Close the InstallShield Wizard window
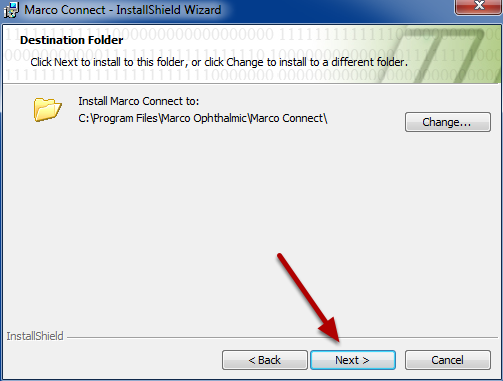 pos(479,6)
